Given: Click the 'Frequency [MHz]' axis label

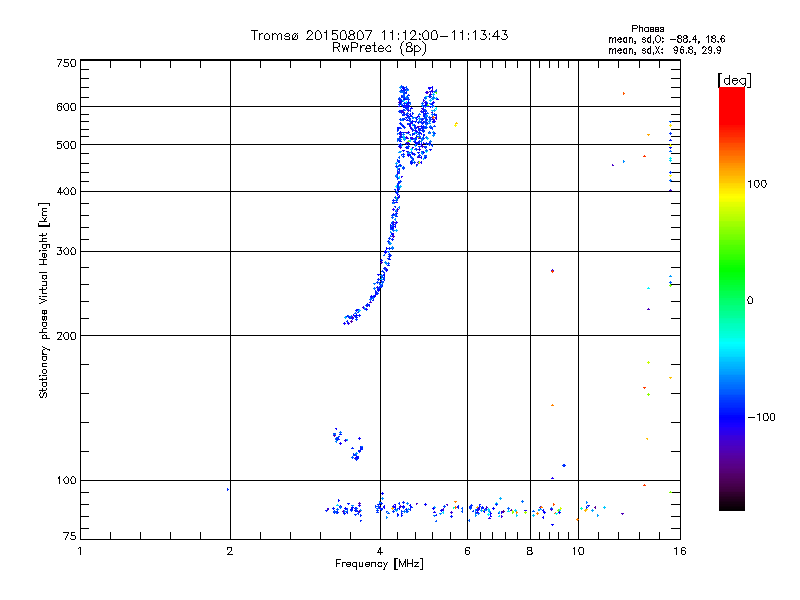Looking at the screenshot, I should (379, 564).
